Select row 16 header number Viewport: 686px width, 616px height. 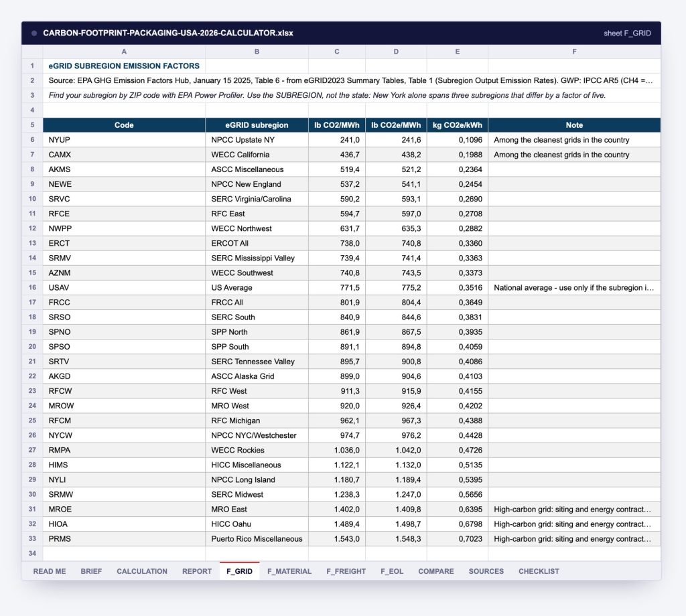click(x=32, y=288)
